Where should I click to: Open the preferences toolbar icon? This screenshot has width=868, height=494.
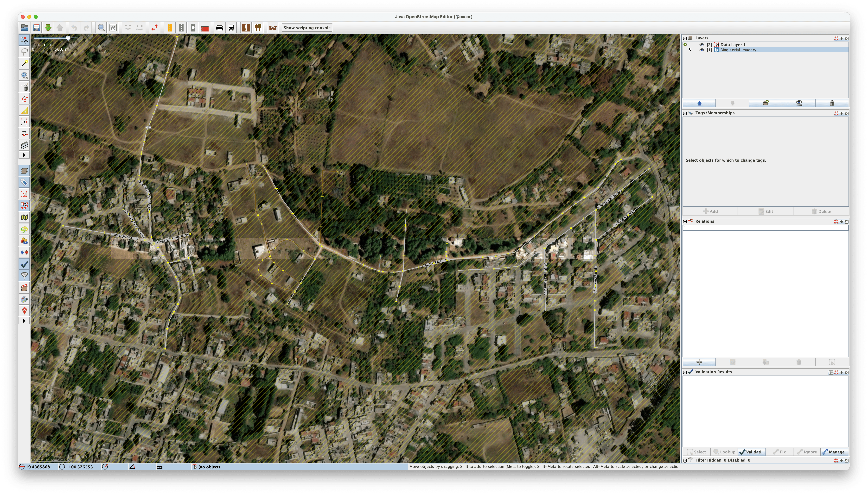pyautogui.click(x=113, y=28)
